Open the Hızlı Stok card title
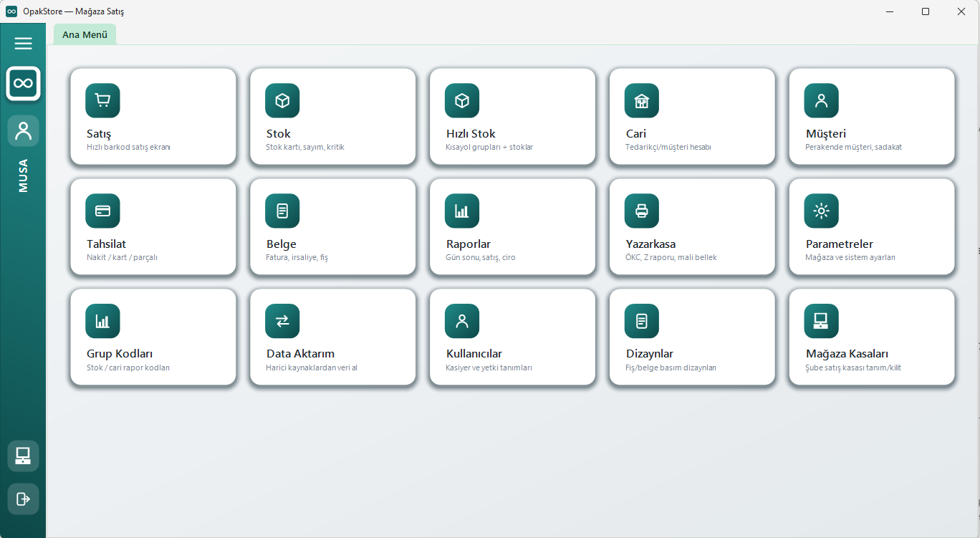 coord(471,134)
